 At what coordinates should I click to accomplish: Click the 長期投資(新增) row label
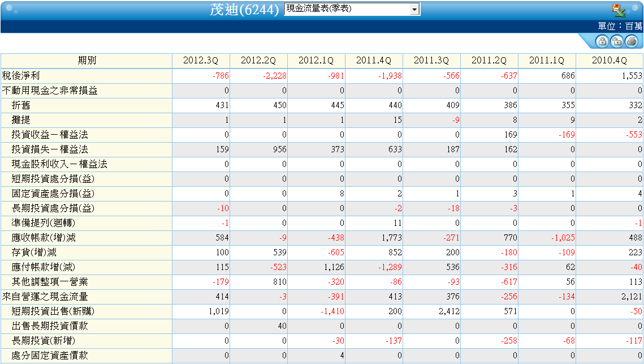pyautogui.click(x=44, y=341)
